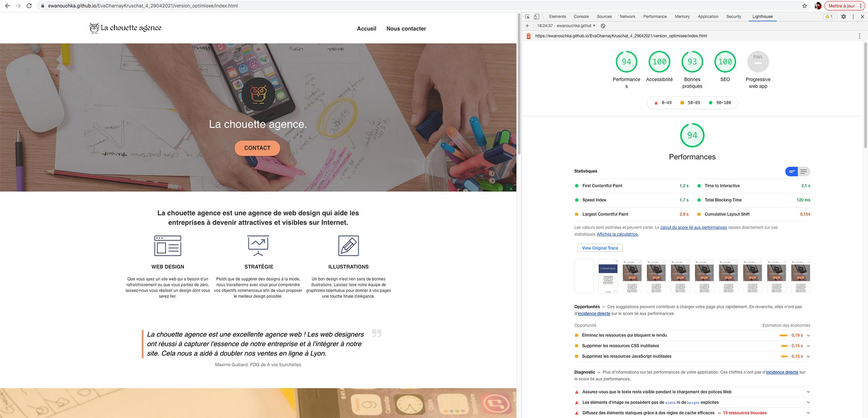
Task: Open DevTools settings gear icon
Action: coord(844,16)
